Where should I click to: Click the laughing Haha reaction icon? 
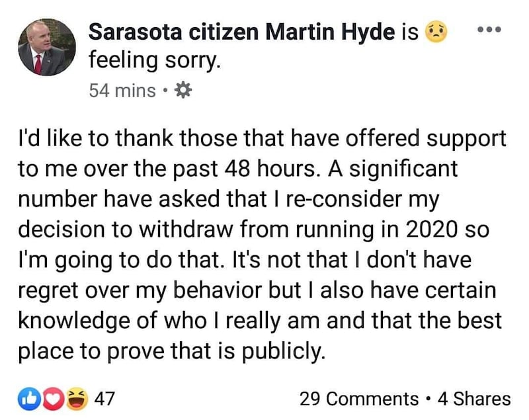pyautogui.click(x=77, y=399)
